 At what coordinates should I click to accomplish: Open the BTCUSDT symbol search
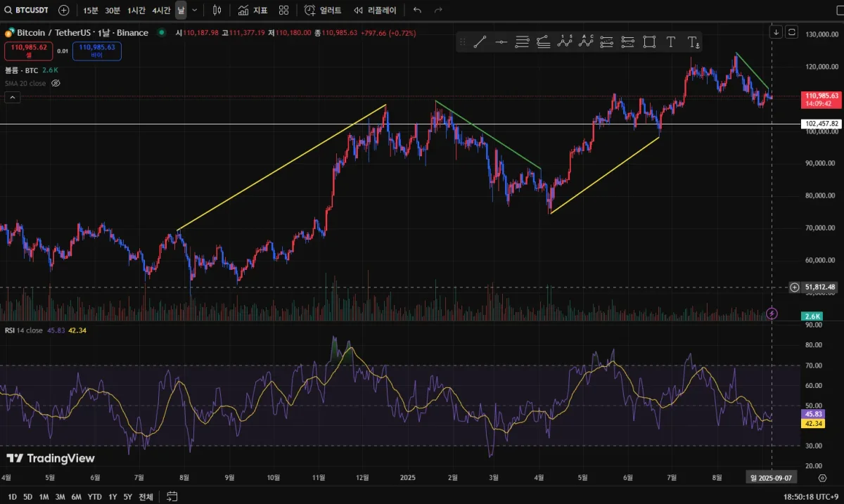click(28, 11)
